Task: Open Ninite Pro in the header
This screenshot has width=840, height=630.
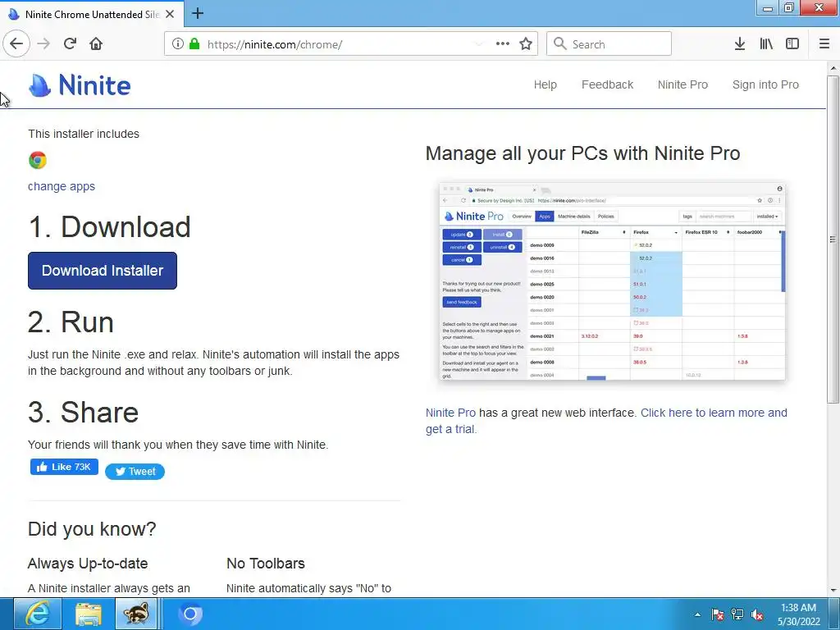Action: pyautogui.click(x=682, y=84)
